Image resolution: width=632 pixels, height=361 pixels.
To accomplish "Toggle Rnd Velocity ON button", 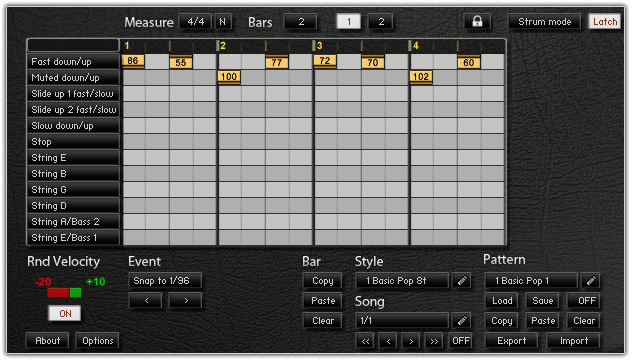I will click(x=65, y=313).
